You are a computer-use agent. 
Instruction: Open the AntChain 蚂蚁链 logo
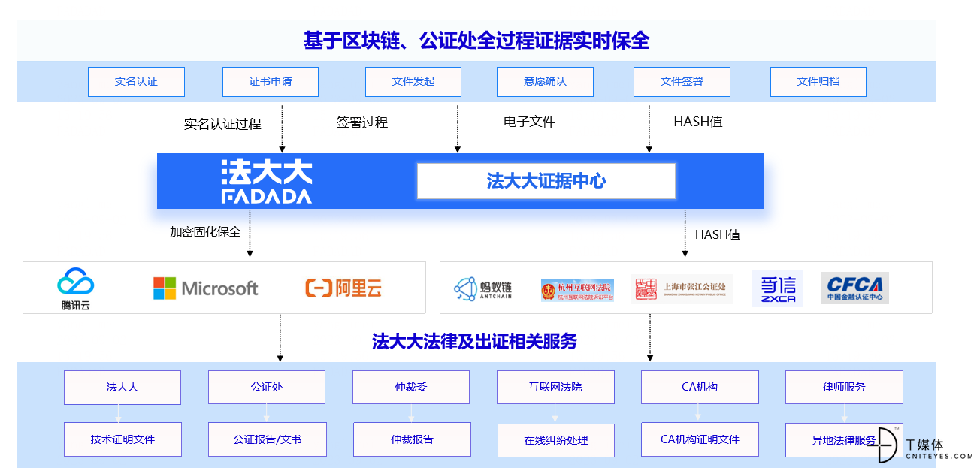pos(482,288)
